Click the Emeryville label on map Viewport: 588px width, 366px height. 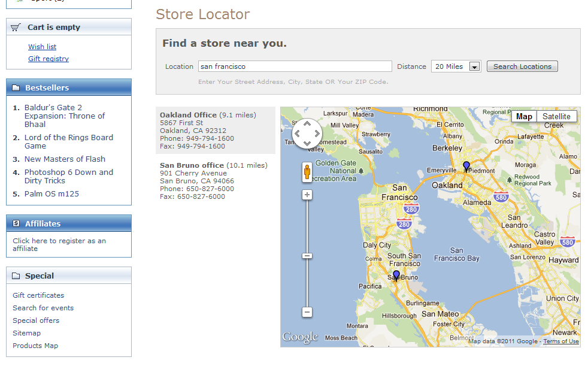(x=441, y=170)
